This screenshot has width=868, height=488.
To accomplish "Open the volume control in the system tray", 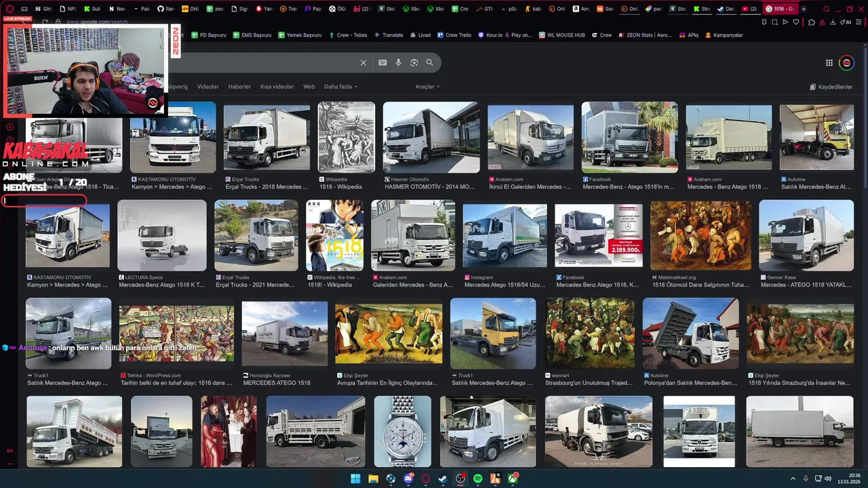I will click(828, 479).
